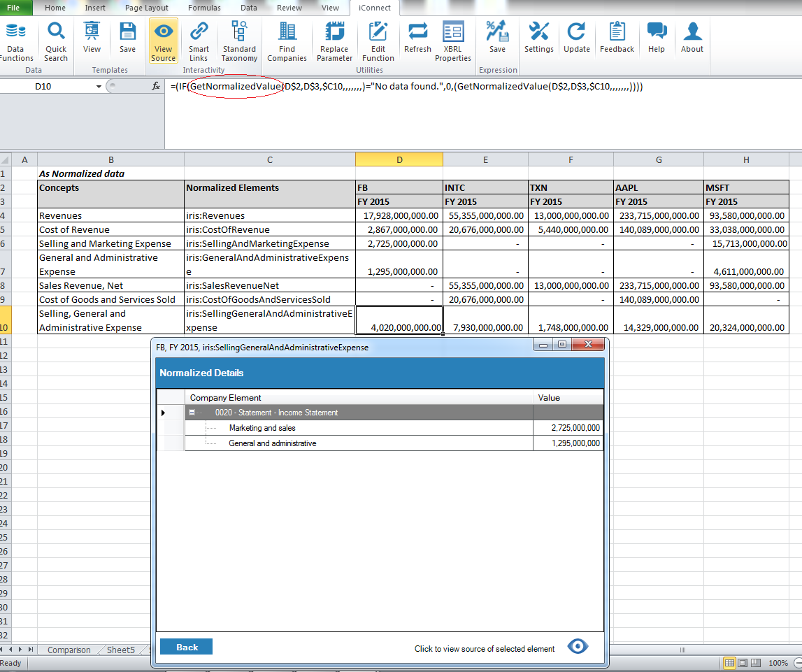Switch to the Data ribbon tab
The image size is (802, 672).
tap(249, 8)
